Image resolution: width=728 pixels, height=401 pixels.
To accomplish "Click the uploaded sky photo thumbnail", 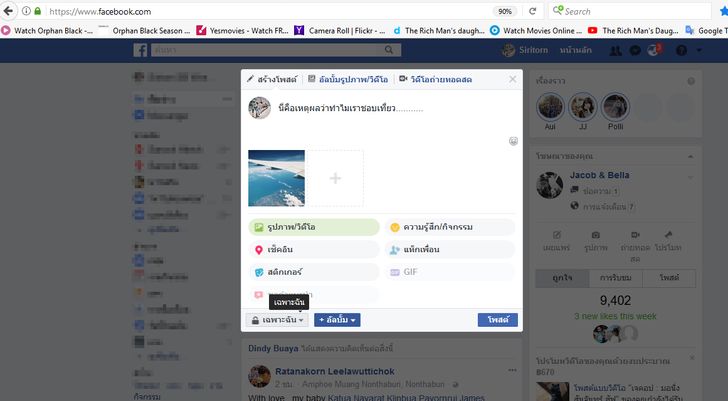I will point(276,178).
